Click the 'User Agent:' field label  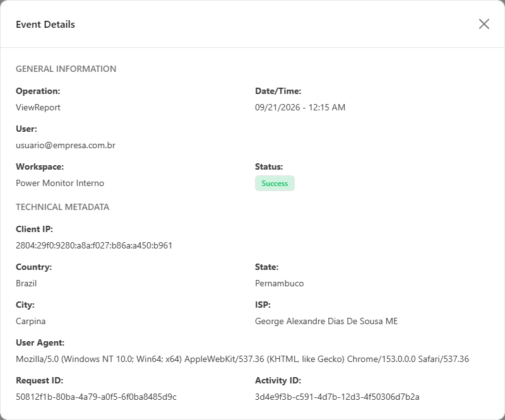point(40,343)
